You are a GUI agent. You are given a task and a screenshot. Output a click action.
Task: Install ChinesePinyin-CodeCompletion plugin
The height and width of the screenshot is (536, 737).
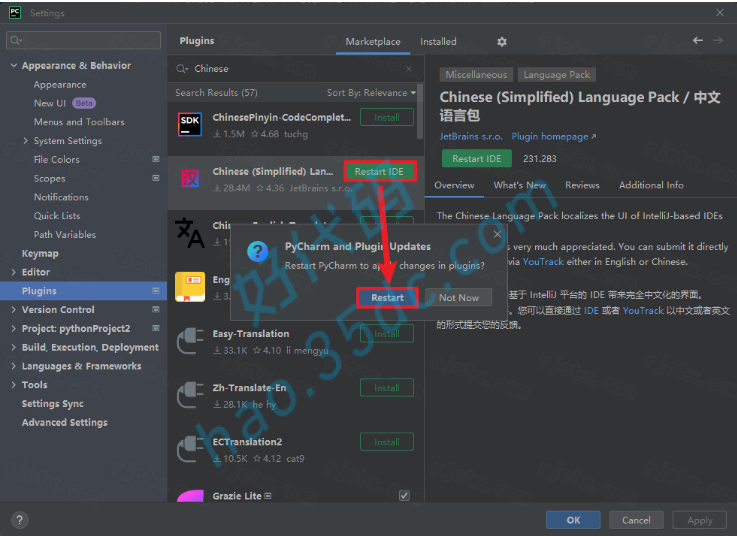pyautogui.click(x=387, y=118)
